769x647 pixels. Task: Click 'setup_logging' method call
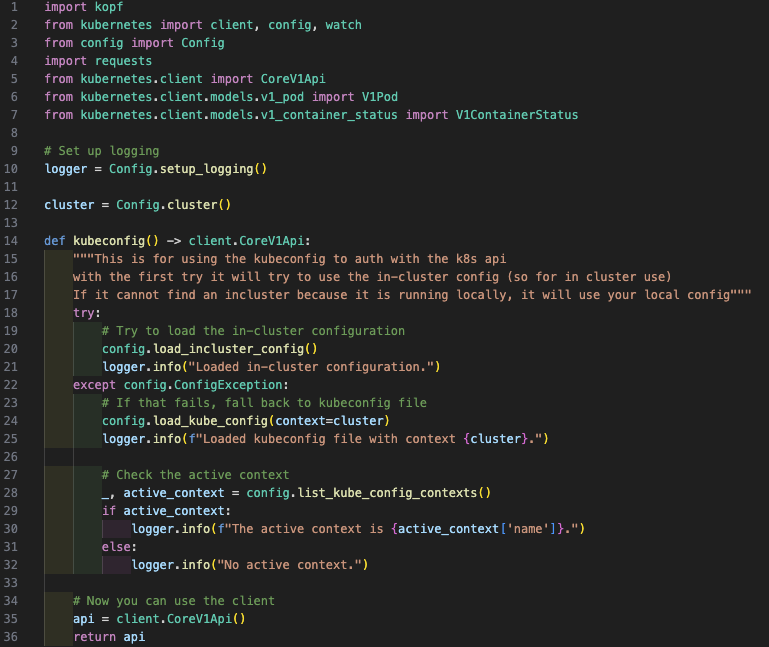206,169
